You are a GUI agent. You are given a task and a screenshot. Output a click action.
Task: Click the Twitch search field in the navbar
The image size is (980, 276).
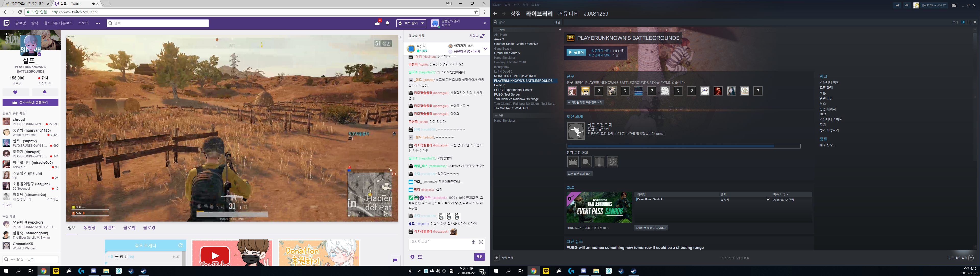[x=157, y=23]
